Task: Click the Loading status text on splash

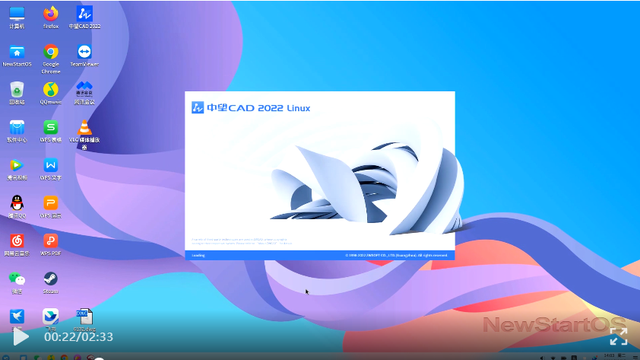Action: [198, 256]
